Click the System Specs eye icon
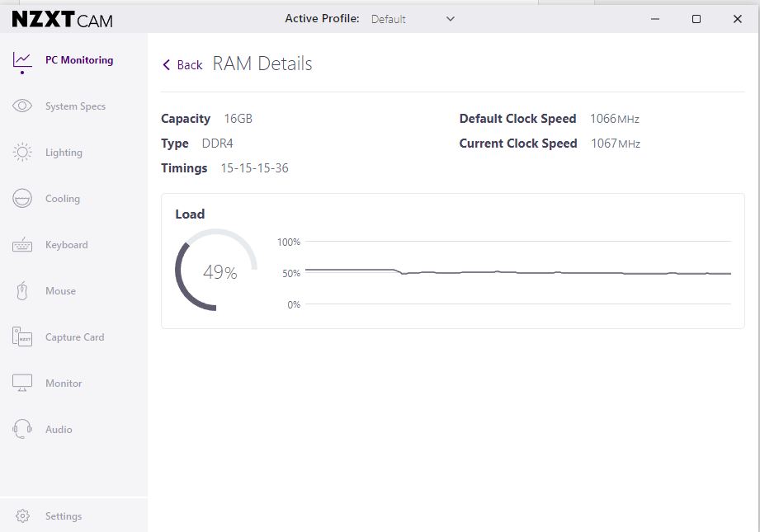Image resolution: width=760 pixels, height=532 pixels. coord(22,106)
